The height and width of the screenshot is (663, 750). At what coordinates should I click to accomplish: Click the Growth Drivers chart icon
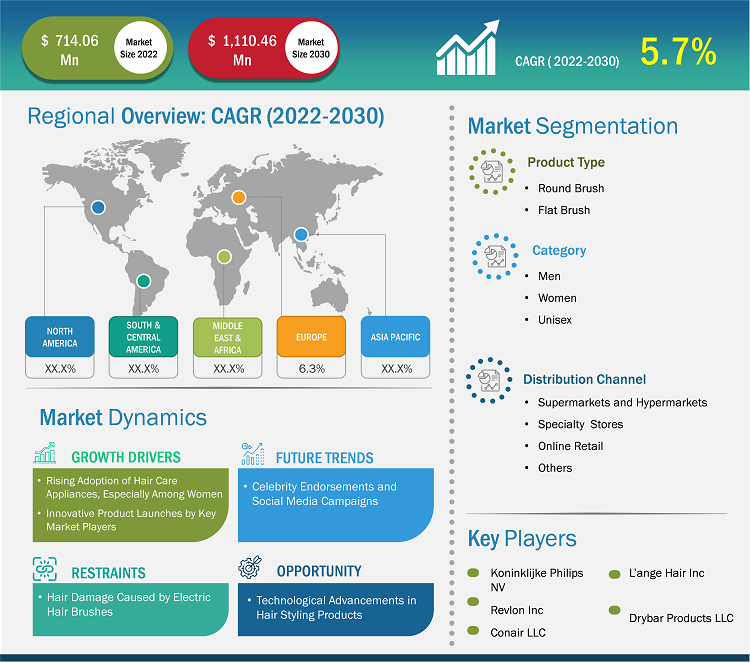tap(45, 455)
